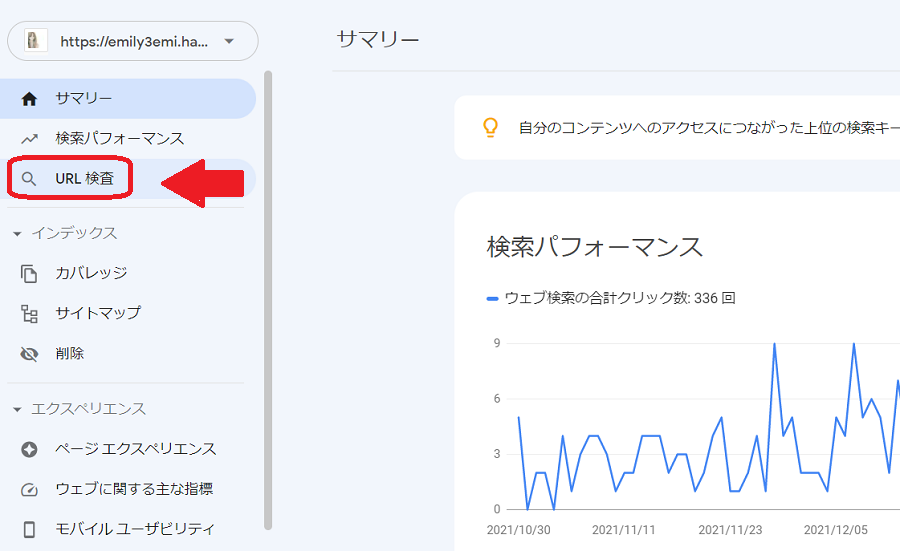Screen dimensions: 900x551
Task: Click the 削除 crossed-eye icon
Action: 29,354
